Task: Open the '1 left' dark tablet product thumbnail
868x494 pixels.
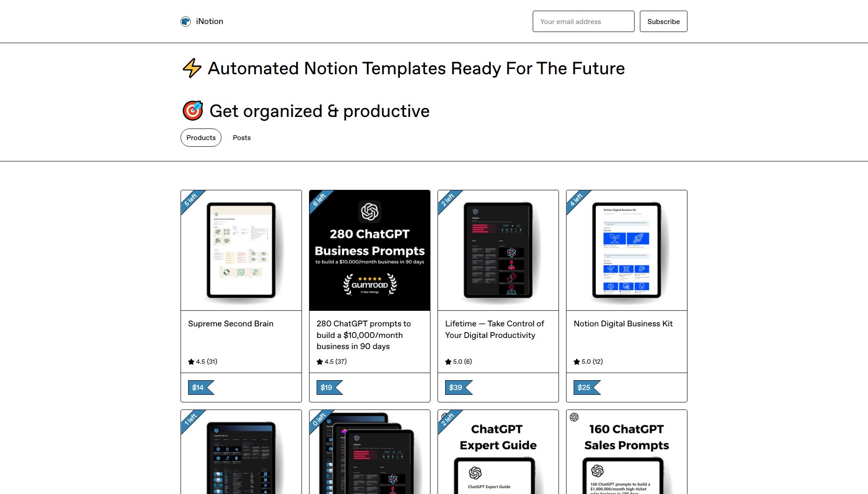Action: (241, 452)
